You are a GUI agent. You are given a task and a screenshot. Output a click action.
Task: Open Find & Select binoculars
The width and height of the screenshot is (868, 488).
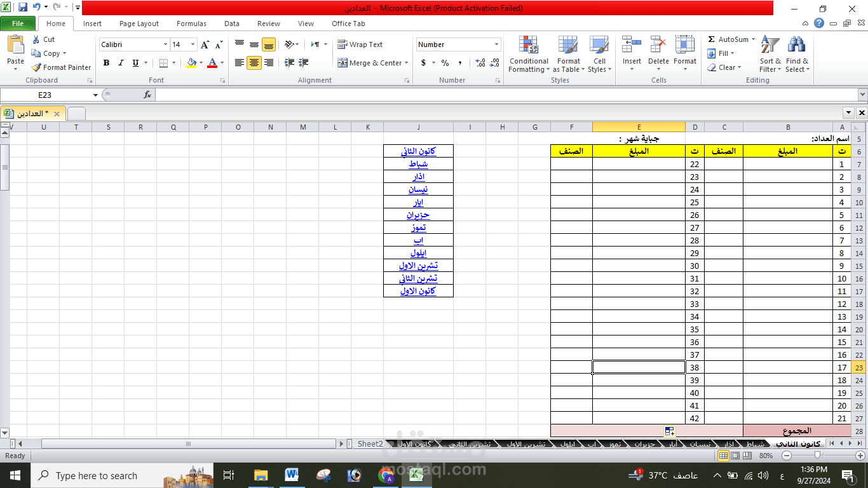click(797, 55)
